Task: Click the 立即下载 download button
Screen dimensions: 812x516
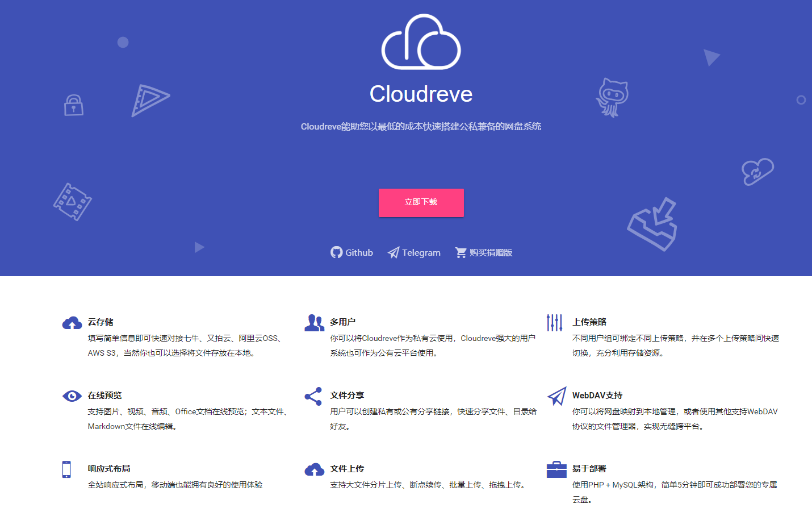Action: (x=421, y=202)
